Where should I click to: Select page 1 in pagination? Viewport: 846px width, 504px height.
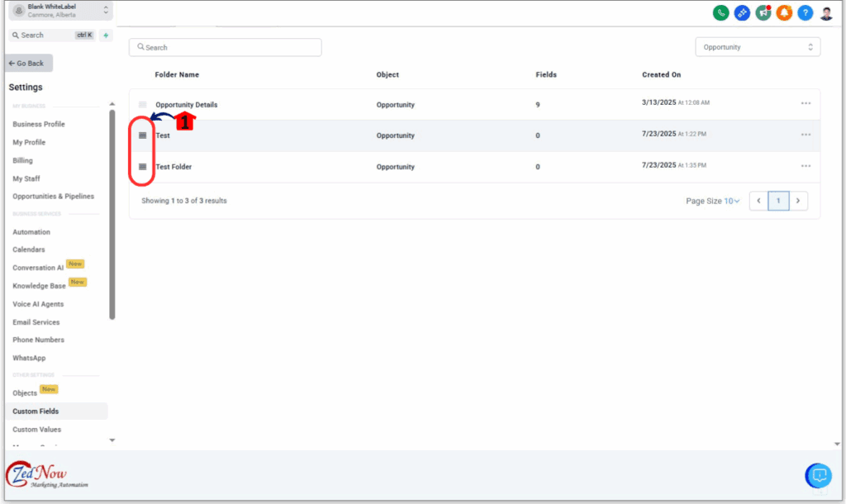(778, 201)
